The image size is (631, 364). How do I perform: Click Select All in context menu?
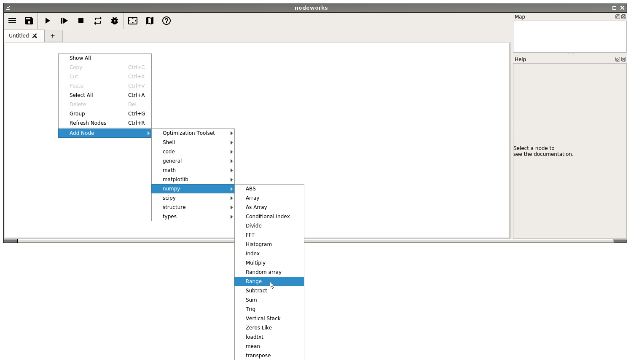tap(81, 95)
